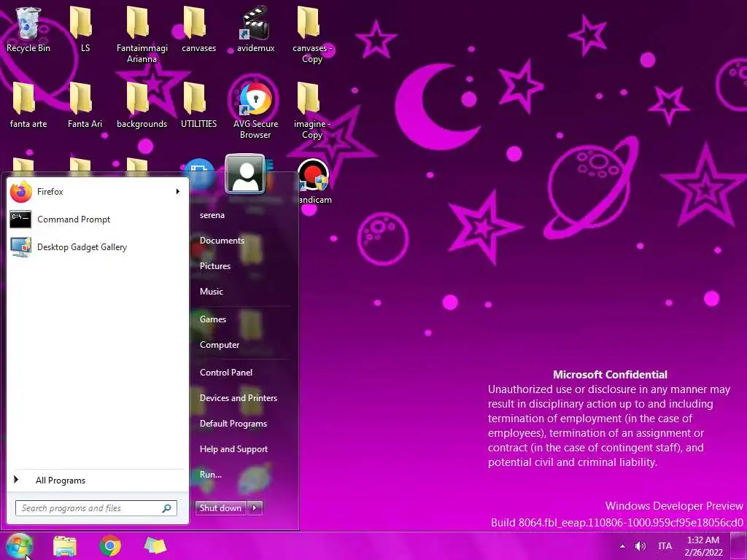Viewport: 747px width, 560px height.
Task: Select the backgrounds folder
Action: pos(142,105)
